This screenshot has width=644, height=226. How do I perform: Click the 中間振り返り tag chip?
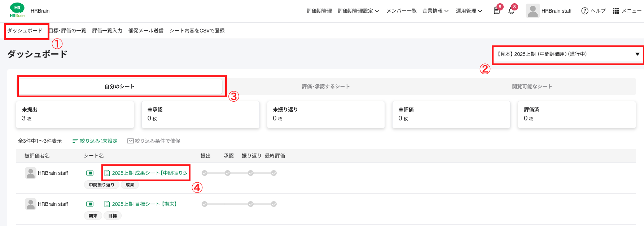pyautogui.click(x=102, y=185)
